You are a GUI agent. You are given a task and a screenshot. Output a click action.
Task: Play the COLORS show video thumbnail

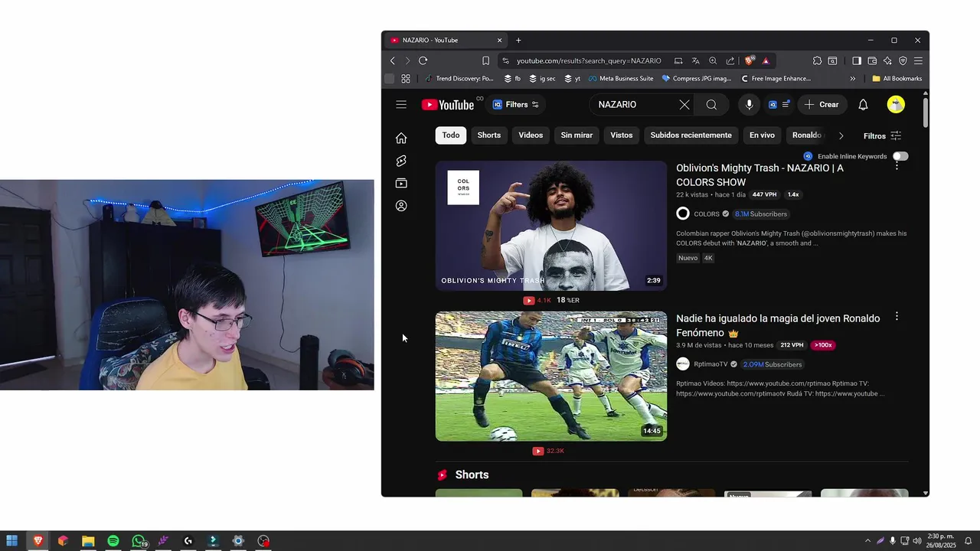pos(551,226)
